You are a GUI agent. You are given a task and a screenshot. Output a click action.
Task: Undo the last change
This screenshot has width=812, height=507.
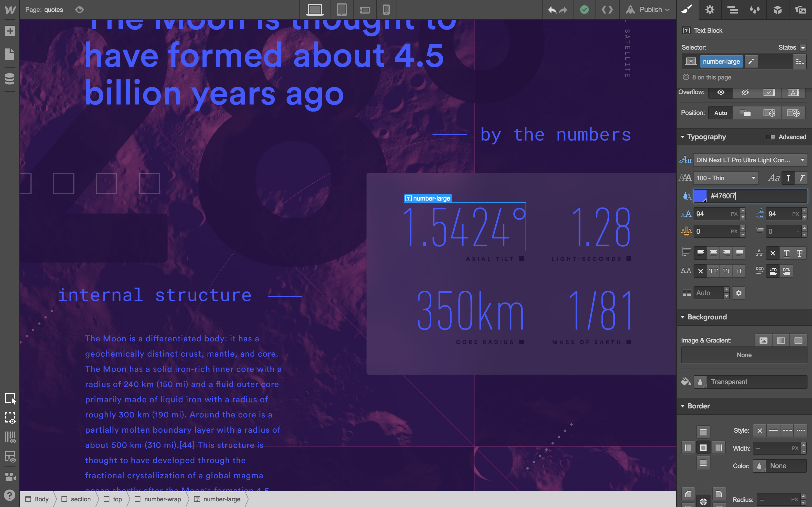pyautogui.click(x=553, y=10)
